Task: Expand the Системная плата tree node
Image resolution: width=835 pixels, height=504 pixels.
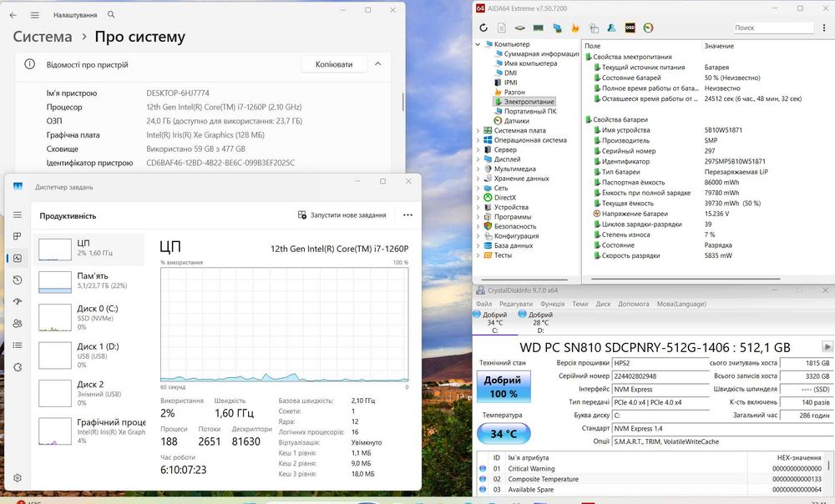Action: [478, 130]
